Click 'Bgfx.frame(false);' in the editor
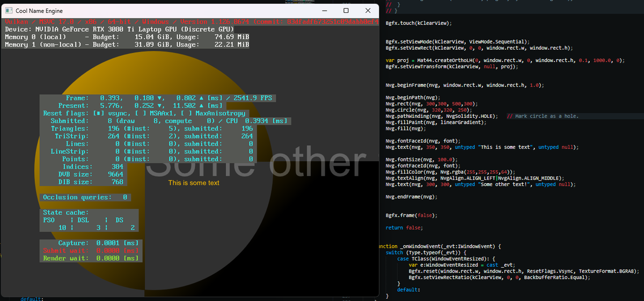 click(x=411, y=215)
